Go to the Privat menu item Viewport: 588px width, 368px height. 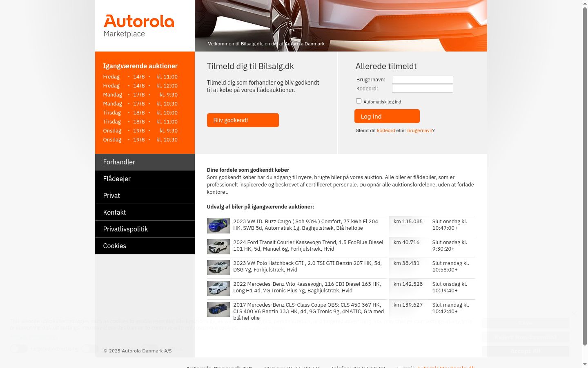click(145, 195)
